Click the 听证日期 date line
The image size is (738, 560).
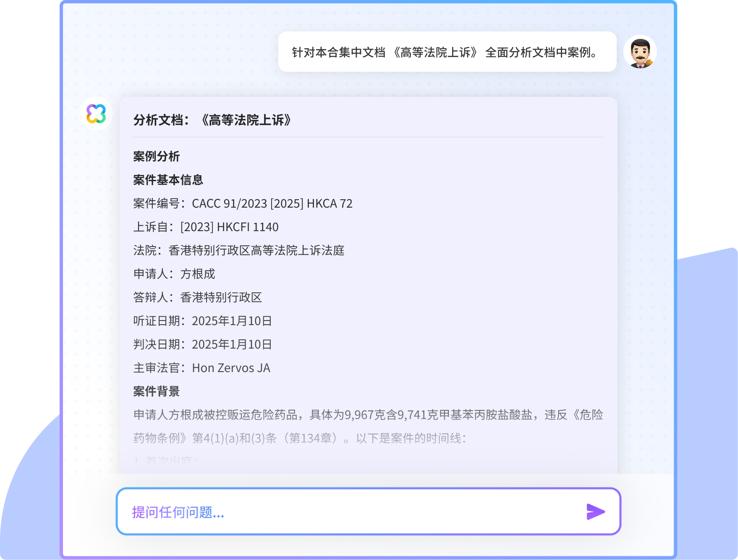202,321
